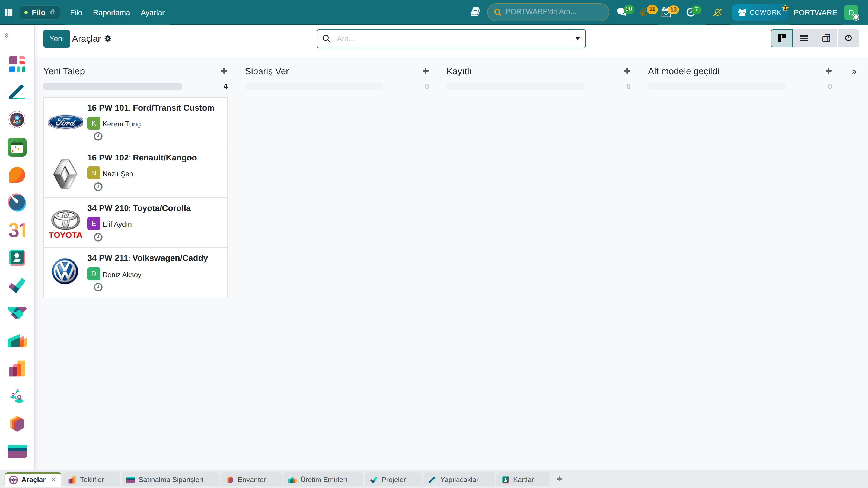Viewport: 868px width, 488px height.
Task: Focus the PORTWARE'de Ara global search
Action: click(x=548, y=12)
